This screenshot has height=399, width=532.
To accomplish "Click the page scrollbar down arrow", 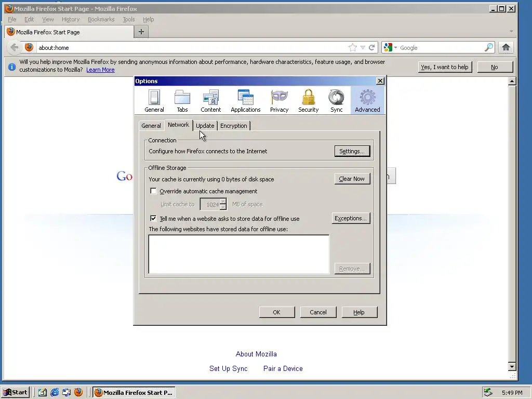I will click(x=512, y=366).
